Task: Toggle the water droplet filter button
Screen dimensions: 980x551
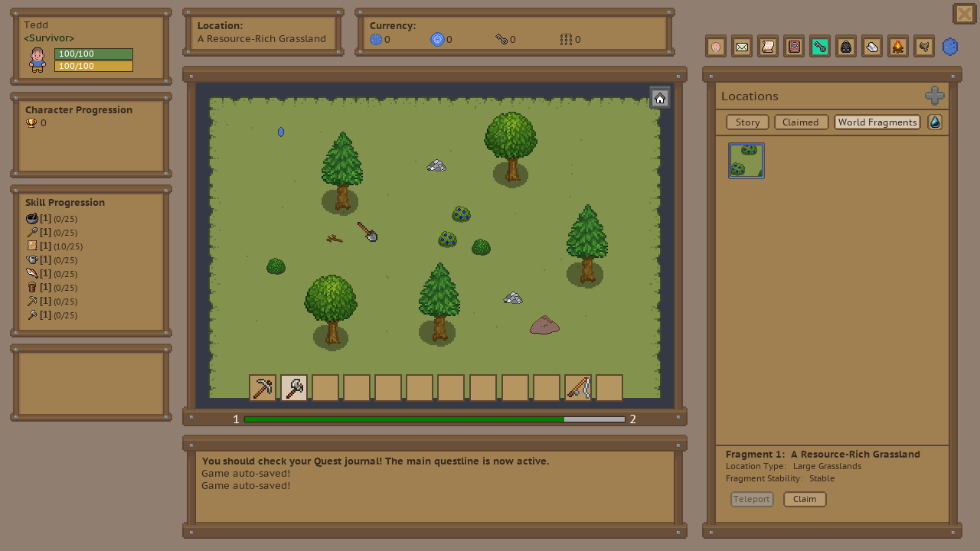Action: click(x=935, y=122)
